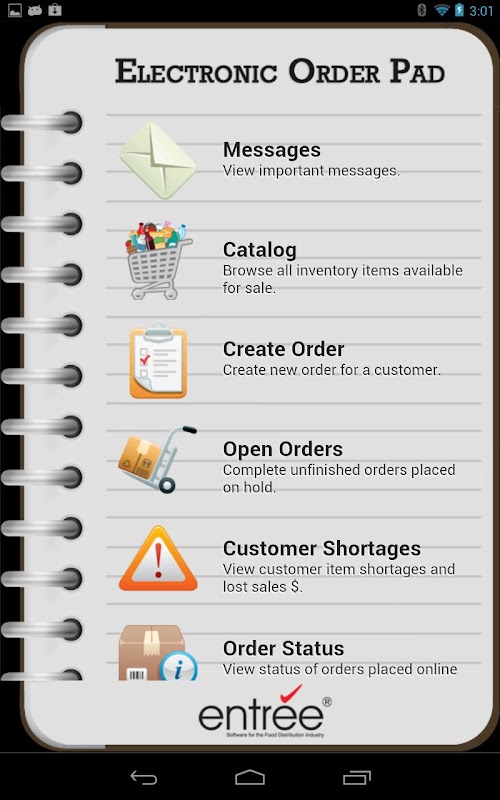Tap the Android back navigation icon

tap(144, 777)
